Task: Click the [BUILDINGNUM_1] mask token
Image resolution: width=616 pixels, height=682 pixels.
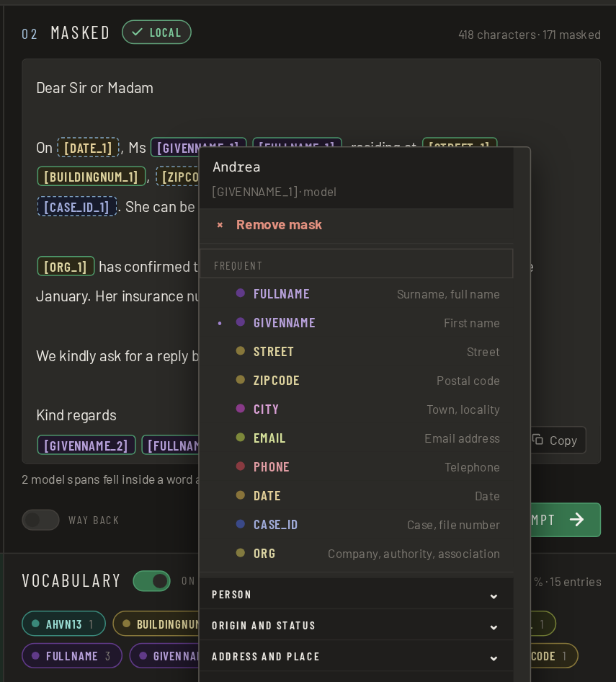Action: coord(91,177)
